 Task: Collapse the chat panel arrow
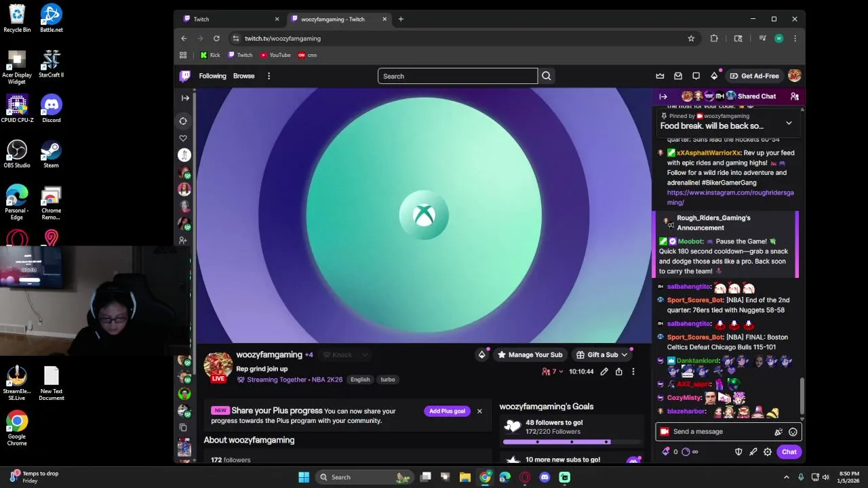pyautogui.click(x=663, y=97)
